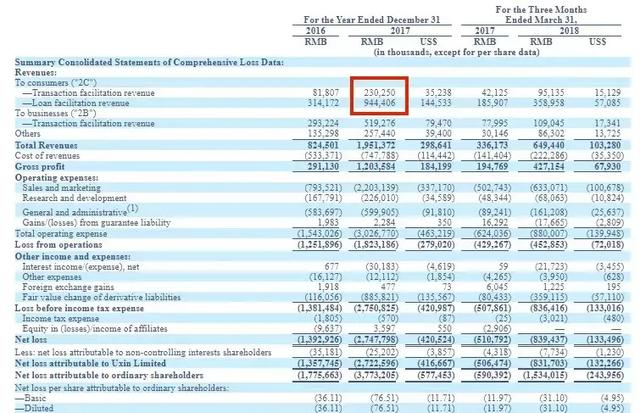The width and height of the screenshot is (640, 413).
Task: Click the 'Total Revenues' row label
Action: click(47, 145)
